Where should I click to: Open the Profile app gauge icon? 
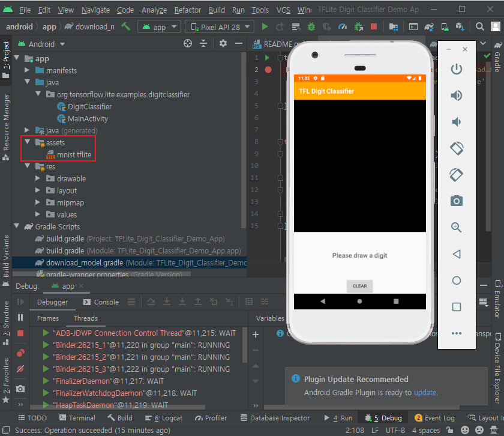343,26
